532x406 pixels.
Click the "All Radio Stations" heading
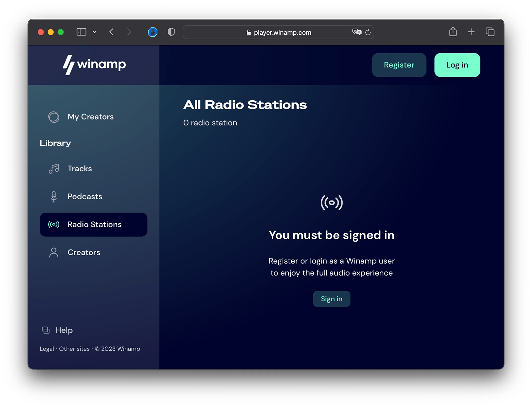tap(245, 105)
